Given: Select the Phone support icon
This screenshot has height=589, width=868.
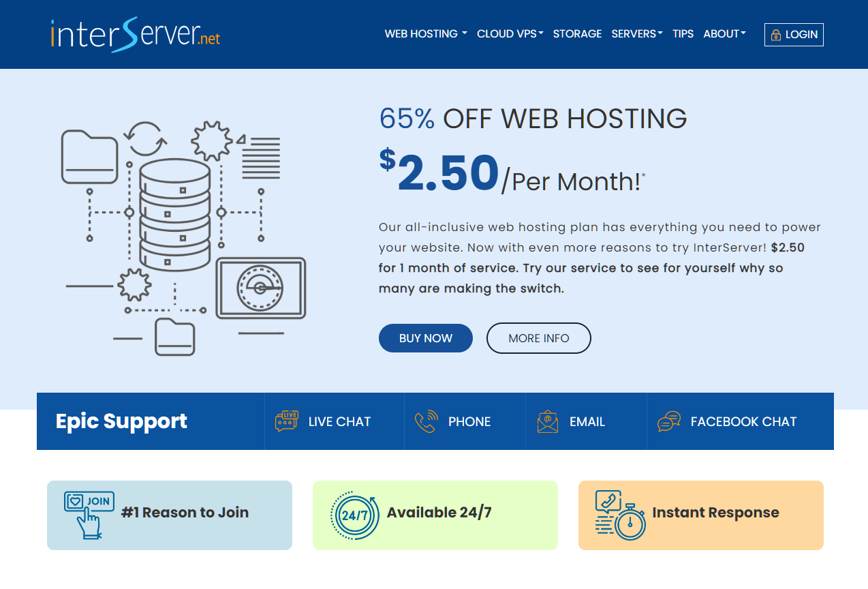Looking at the screenshot, I should click(426, 421).
